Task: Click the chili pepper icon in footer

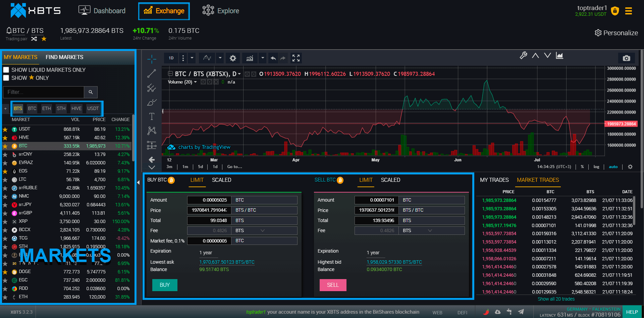Action: click(486, 312)
